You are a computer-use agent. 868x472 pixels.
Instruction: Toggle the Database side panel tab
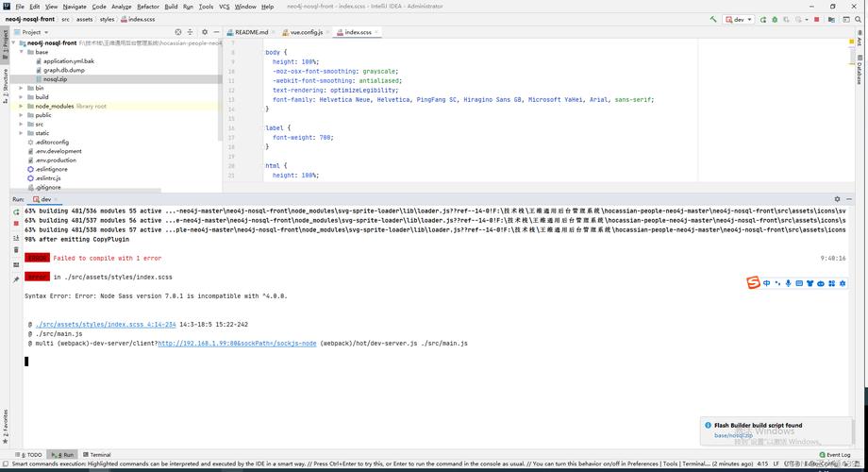pos(860,70)
